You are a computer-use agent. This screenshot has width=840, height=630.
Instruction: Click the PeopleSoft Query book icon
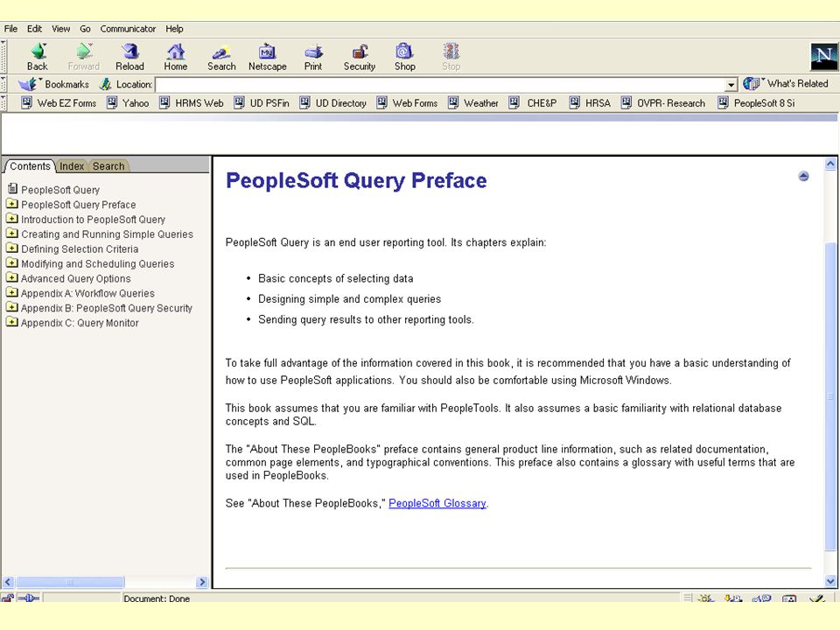12,188
